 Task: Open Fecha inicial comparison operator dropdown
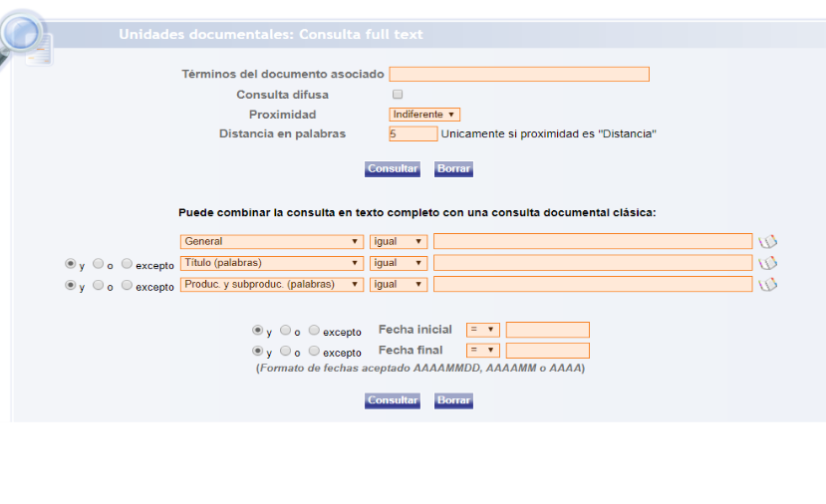(483, 330)
